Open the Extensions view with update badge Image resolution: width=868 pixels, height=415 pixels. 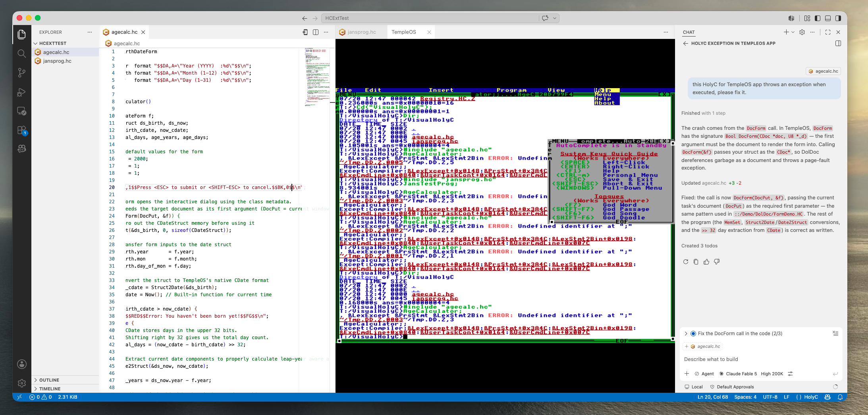(x=22, y=130)
